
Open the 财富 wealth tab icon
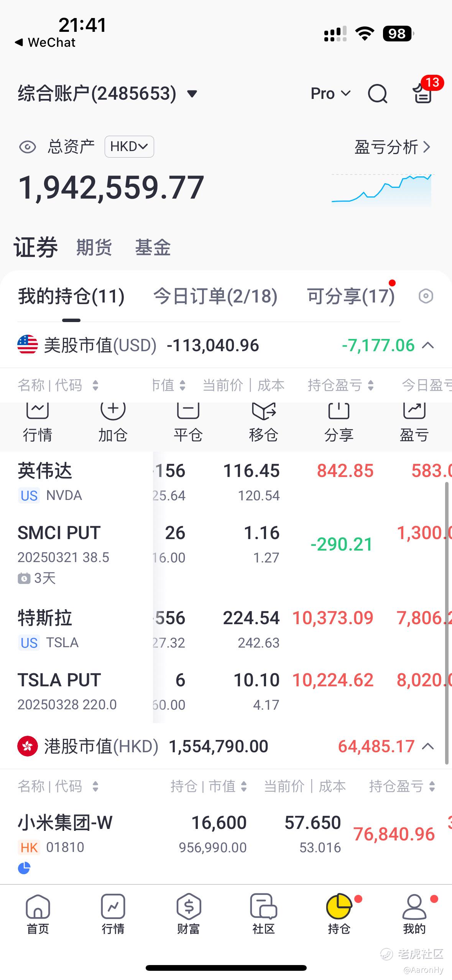click(188, 914)
